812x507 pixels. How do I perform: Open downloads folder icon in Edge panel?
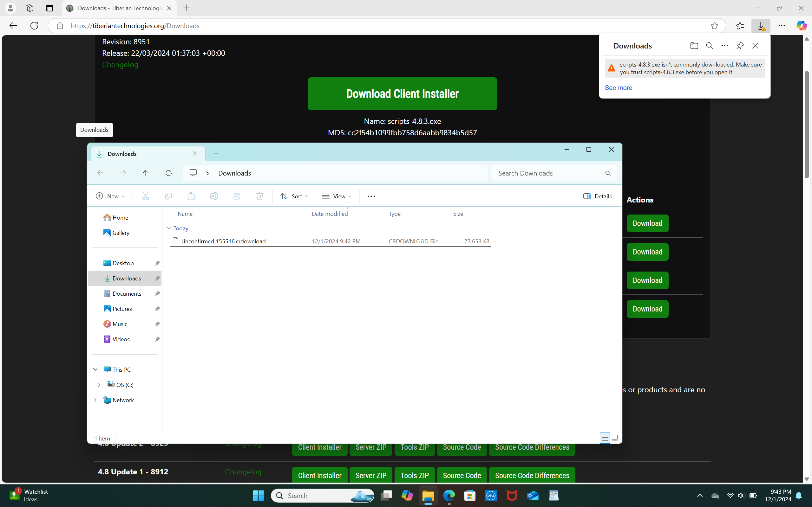click(x=694, y=46)
